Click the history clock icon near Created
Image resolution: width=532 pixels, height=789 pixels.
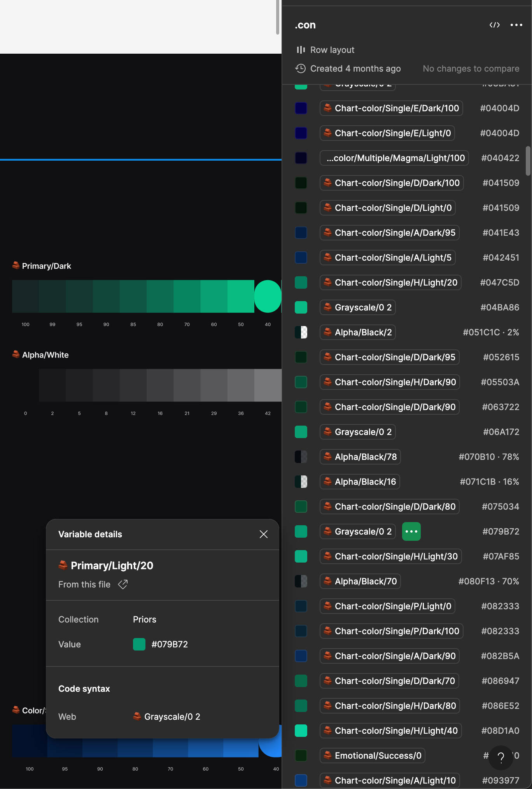click(x=300, y=68)
